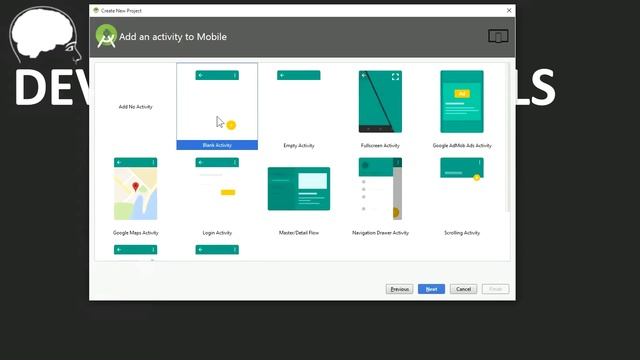Screen dimensions: 640x360
Task: Click the Fullscreen Activity label
Action: tap(380, 145)
